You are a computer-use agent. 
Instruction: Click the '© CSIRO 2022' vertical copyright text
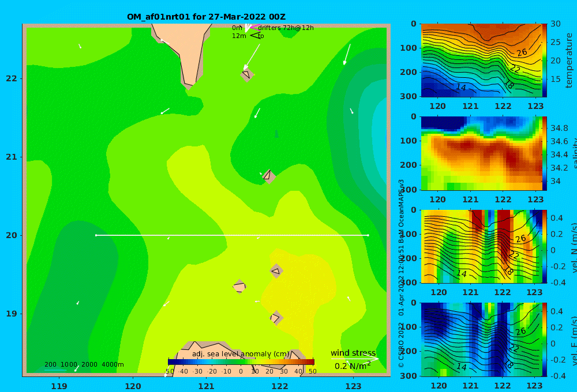pyautogui.click(x=401, y=344)
